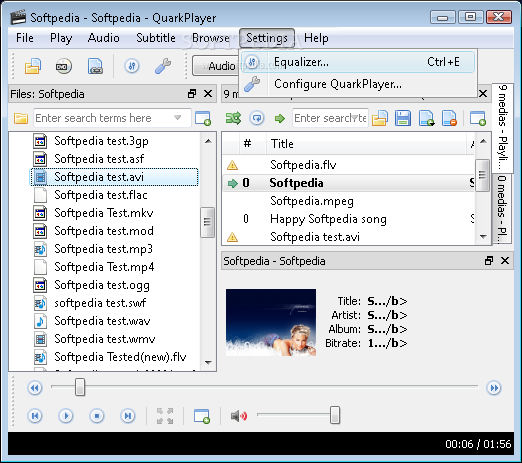The image size is (522, 463).
Task: Click green jump-to-current arrow in playlist toolbar
Action: 280,118
